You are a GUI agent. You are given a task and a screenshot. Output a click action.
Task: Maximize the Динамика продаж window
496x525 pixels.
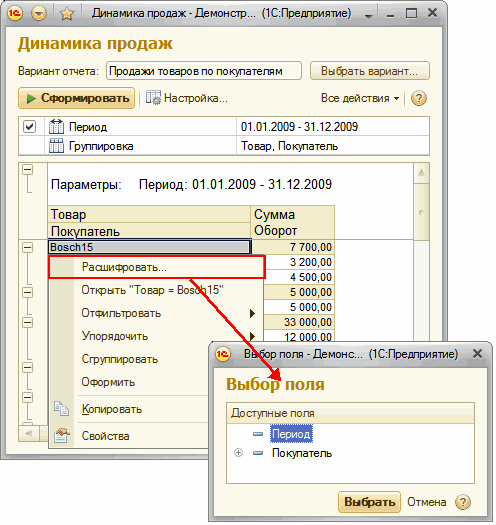pos(412,14)
